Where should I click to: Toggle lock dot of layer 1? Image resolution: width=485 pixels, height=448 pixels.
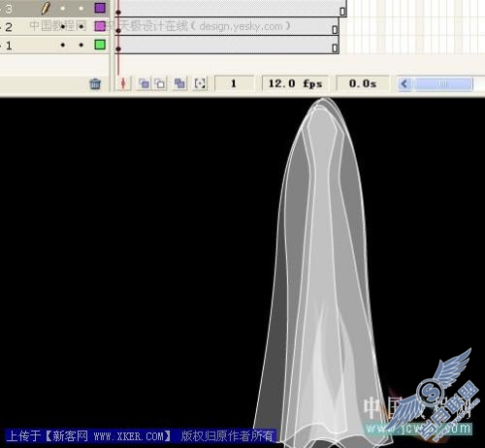tap(81, 45)
